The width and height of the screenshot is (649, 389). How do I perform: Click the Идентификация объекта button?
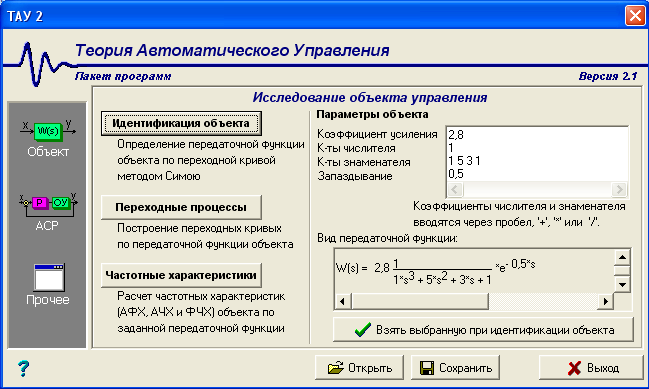click(181, 123)
